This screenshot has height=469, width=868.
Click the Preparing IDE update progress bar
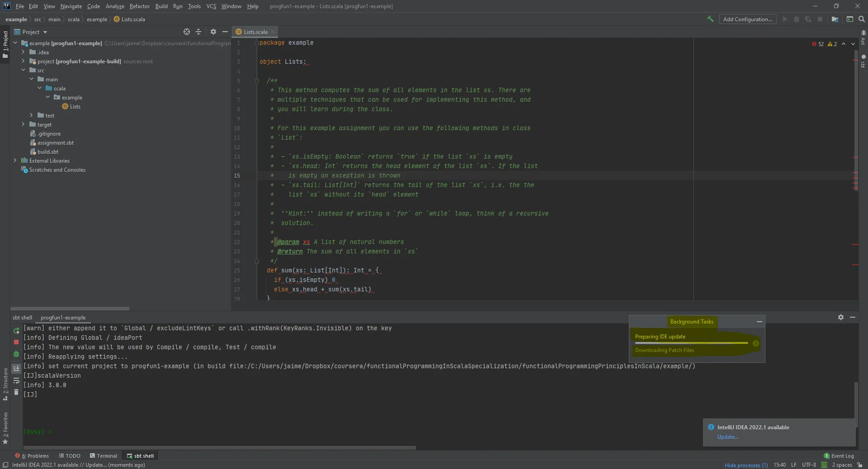[691, 343]
